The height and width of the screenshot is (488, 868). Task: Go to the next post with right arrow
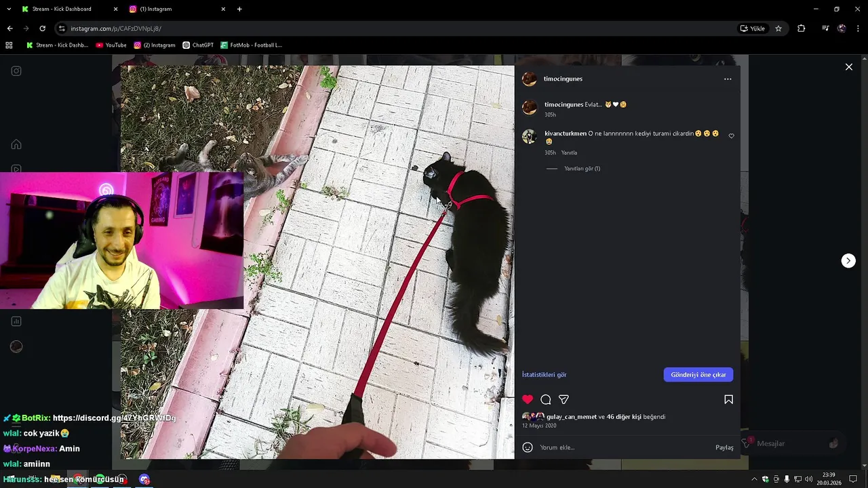click(x=848, y=261)
